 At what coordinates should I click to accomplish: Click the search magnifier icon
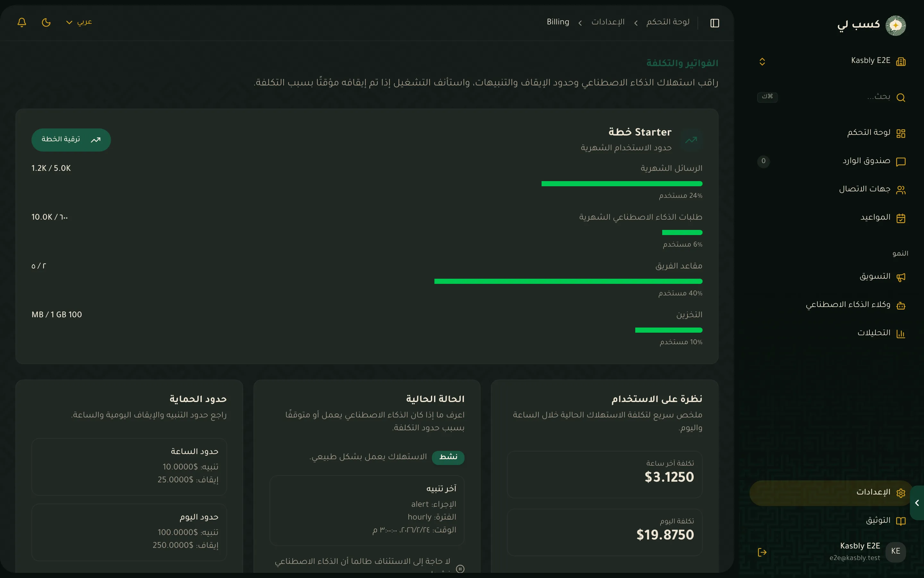tap(901, 98)
